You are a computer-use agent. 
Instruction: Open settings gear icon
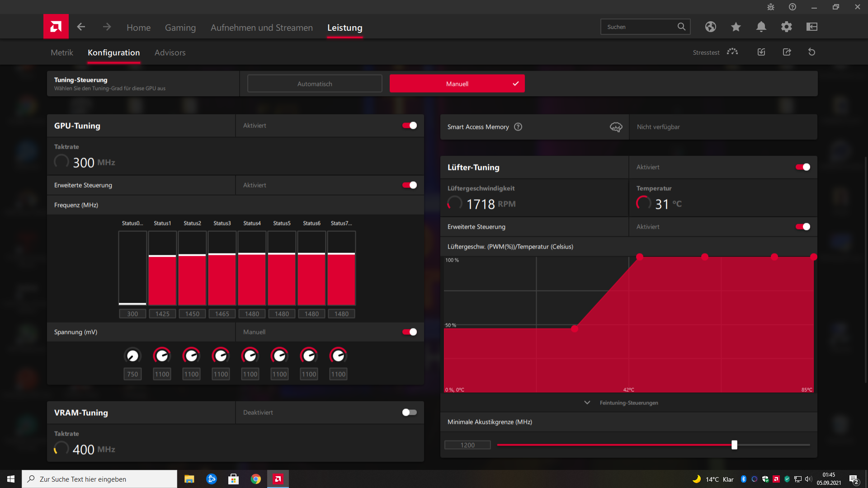click(x=786, y=27)
